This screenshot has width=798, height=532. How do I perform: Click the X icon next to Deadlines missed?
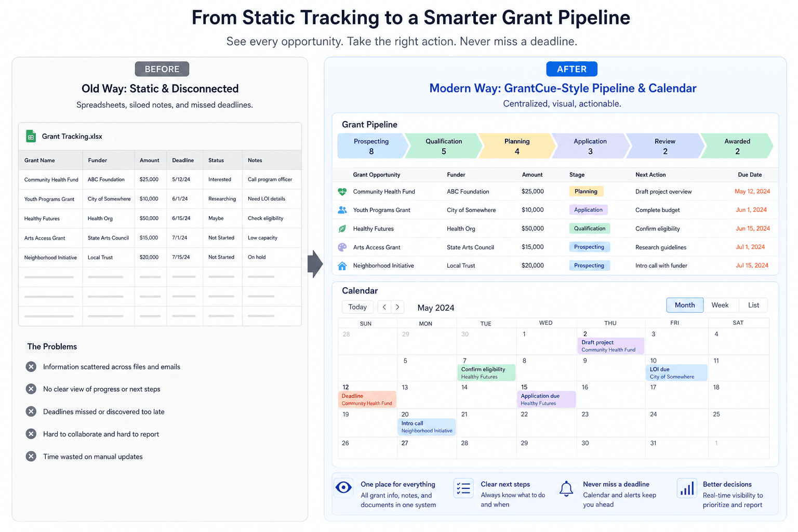31,411
